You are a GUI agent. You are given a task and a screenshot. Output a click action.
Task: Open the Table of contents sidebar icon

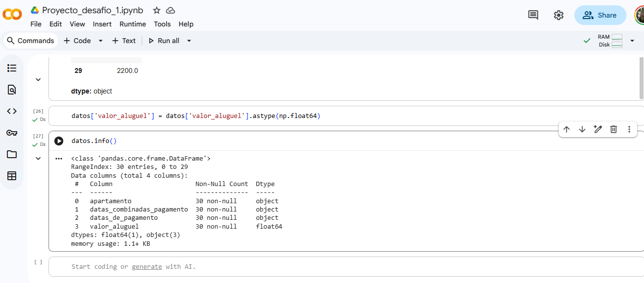[x=12, y=68]
